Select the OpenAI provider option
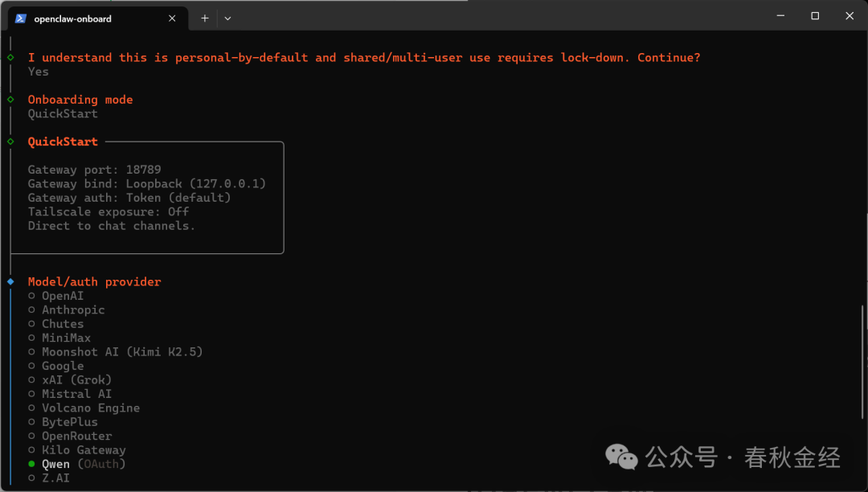 point(63,296)
